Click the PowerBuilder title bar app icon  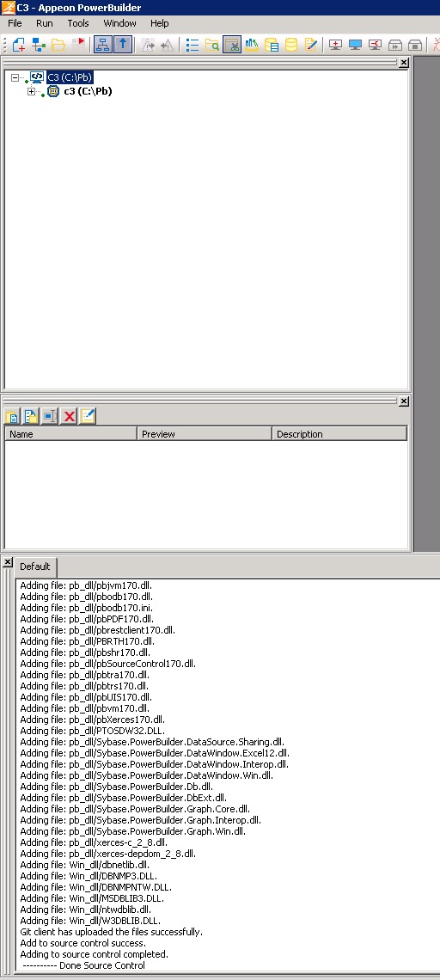pyautogui.click(x=8, y=8)
